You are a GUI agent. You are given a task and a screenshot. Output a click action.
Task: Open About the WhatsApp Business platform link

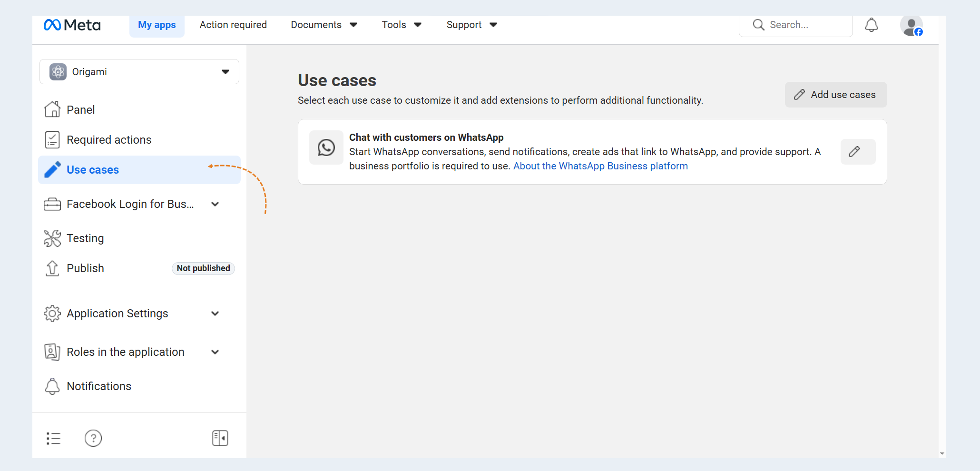600,166
